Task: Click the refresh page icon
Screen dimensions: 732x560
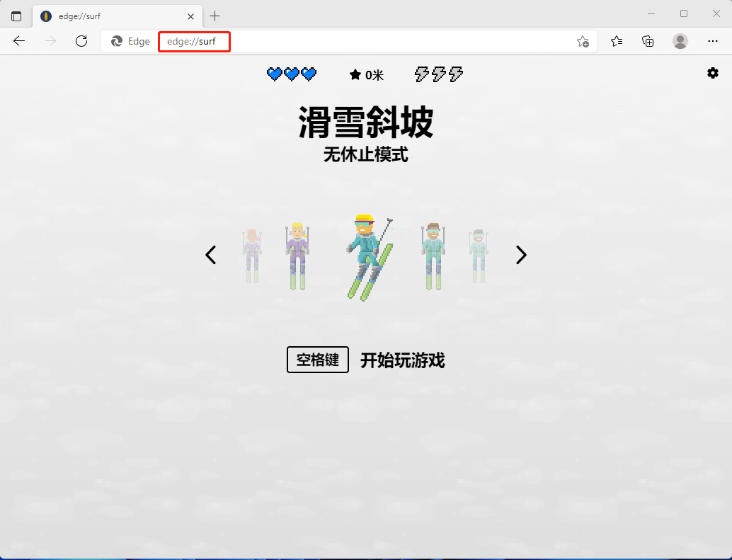Action: [x=81, y=41]
